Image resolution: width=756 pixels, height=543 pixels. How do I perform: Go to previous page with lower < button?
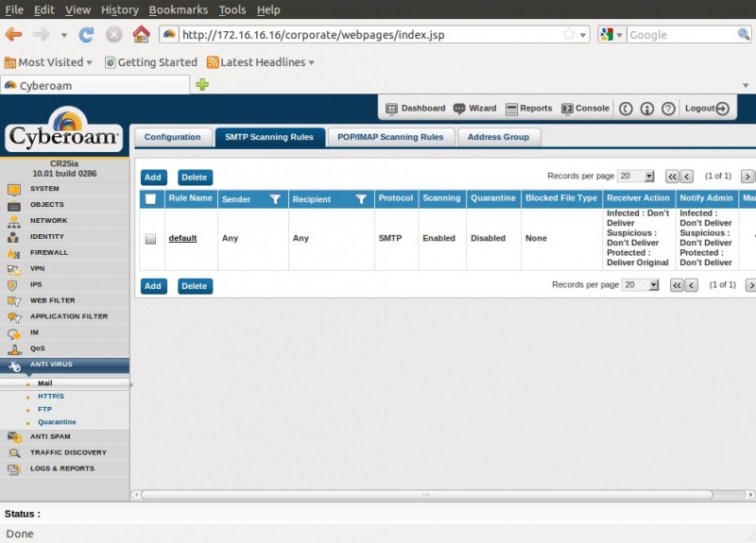(691, 285)
